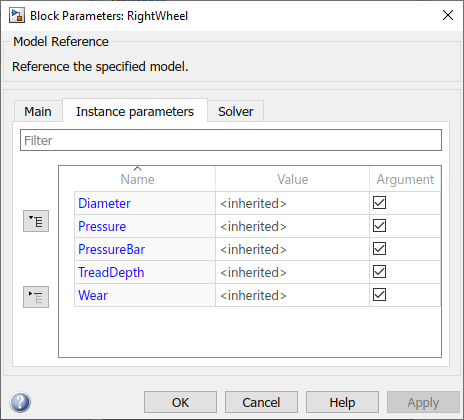Screen dimensions: 464x420
Task: Click the Cancel button
Action: [x=261, y=402]
